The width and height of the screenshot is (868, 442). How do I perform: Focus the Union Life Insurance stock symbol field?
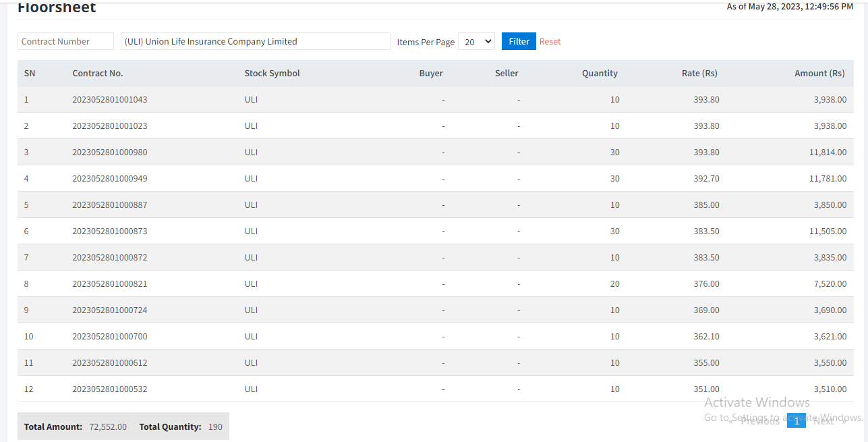click(255, 41)
